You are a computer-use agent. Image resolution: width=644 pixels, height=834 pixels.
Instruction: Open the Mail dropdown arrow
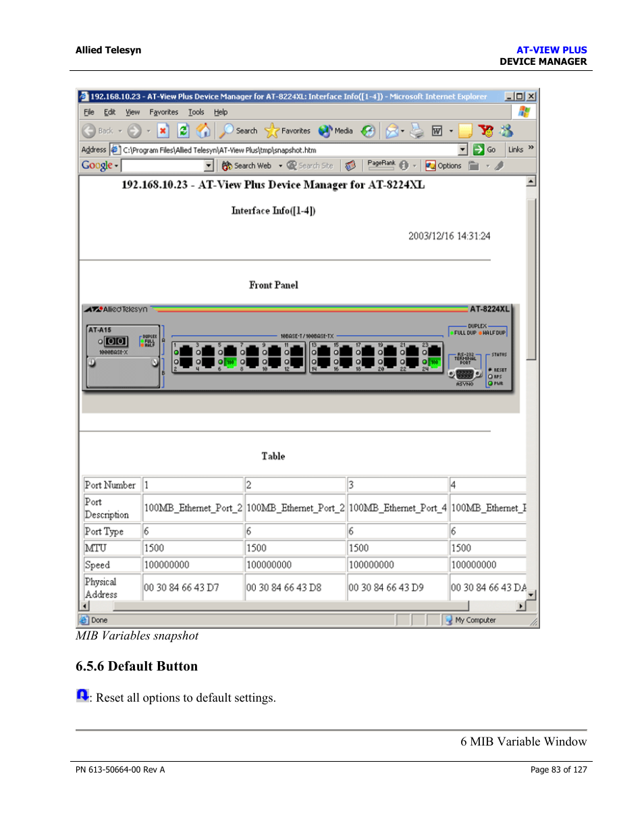[x=403, y=131]
